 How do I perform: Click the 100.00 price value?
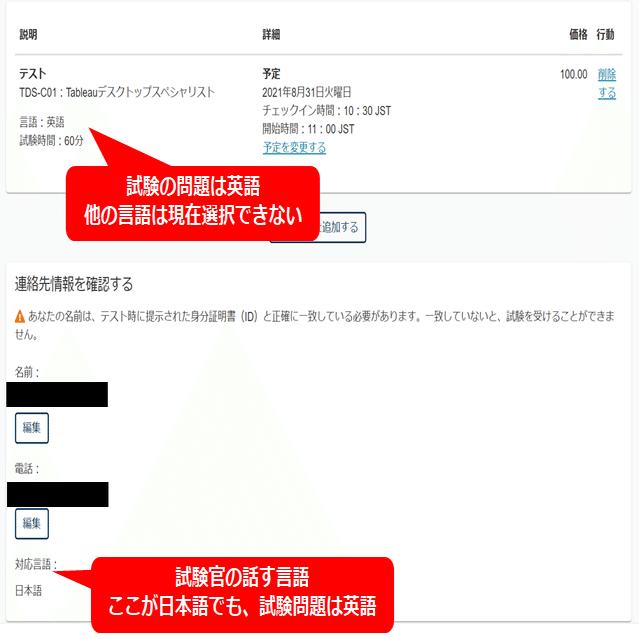[574, 75]
